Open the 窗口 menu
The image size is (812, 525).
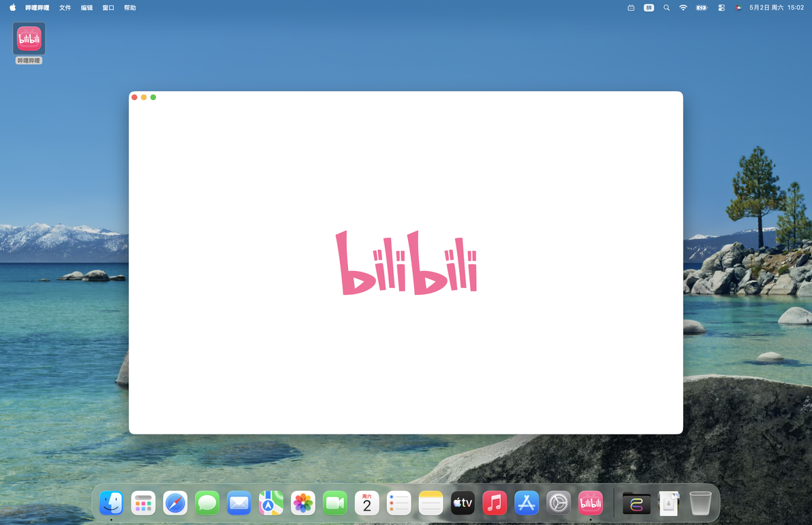point(108,7)
